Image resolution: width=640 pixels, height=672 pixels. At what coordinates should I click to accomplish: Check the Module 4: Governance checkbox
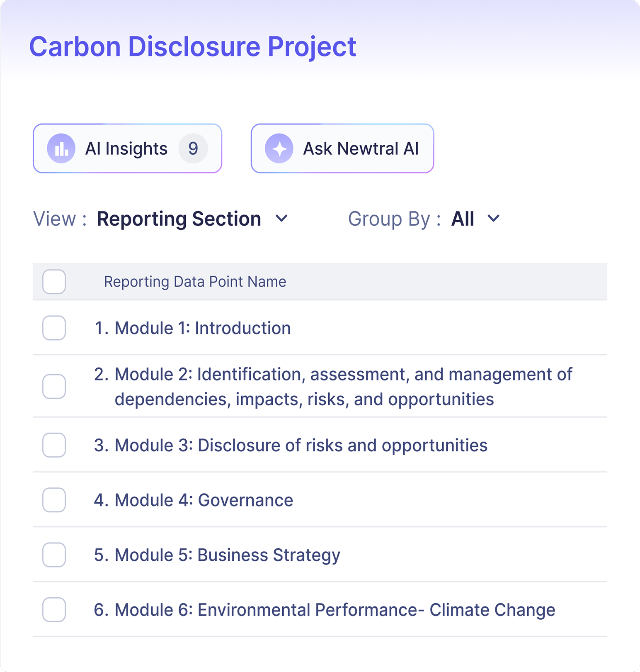(54, 500)
